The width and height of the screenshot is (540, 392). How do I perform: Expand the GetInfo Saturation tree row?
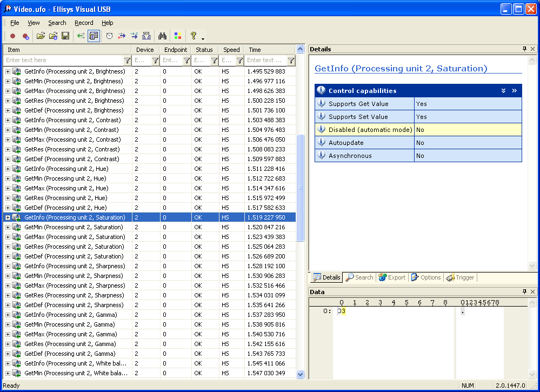8,217
